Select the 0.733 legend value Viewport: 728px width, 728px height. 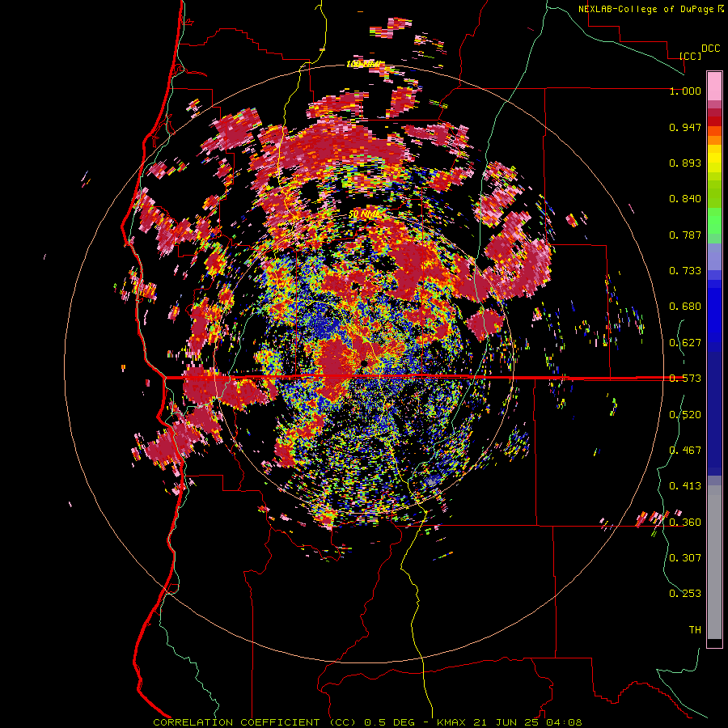[685, 271]
